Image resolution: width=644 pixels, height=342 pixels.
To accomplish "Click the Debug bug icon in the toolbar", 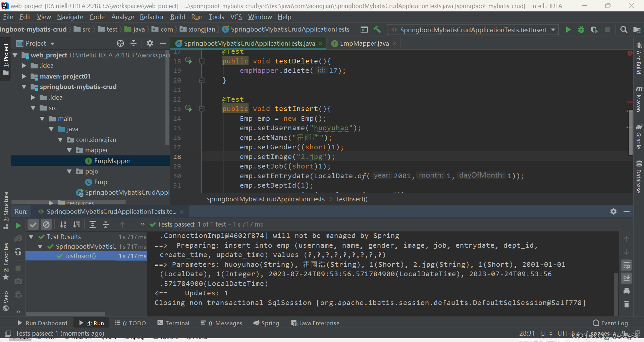I will [x=581, y=30].
